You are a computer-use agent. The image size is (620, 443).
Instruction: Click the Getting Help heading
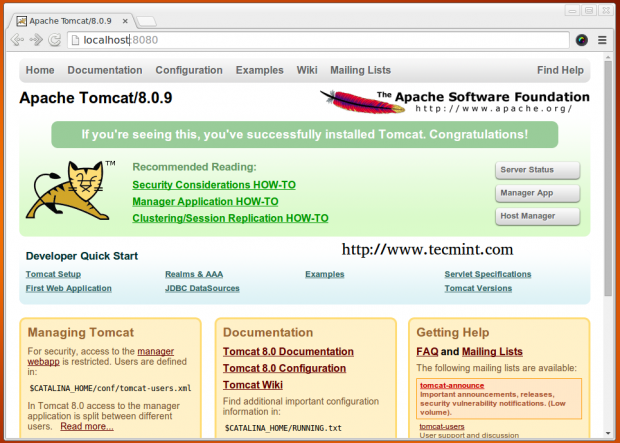(453, 332)
